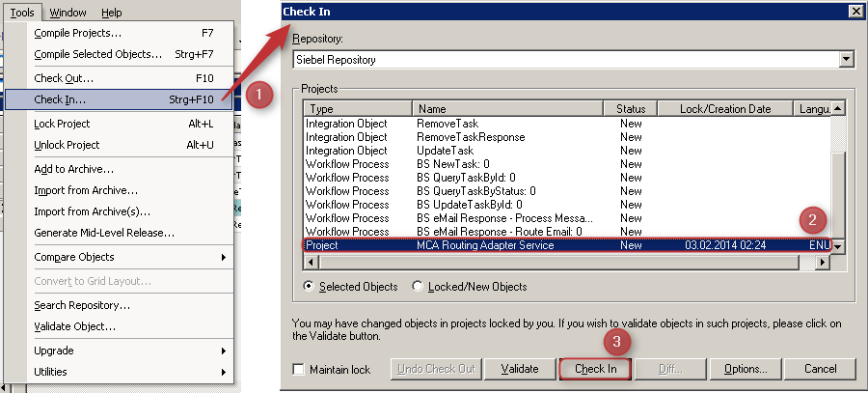Image resolution: width=868 pixels, height=393 pixels.
Task: Choose Compile Selected Objects... menu entry
Action: [119, 54]
